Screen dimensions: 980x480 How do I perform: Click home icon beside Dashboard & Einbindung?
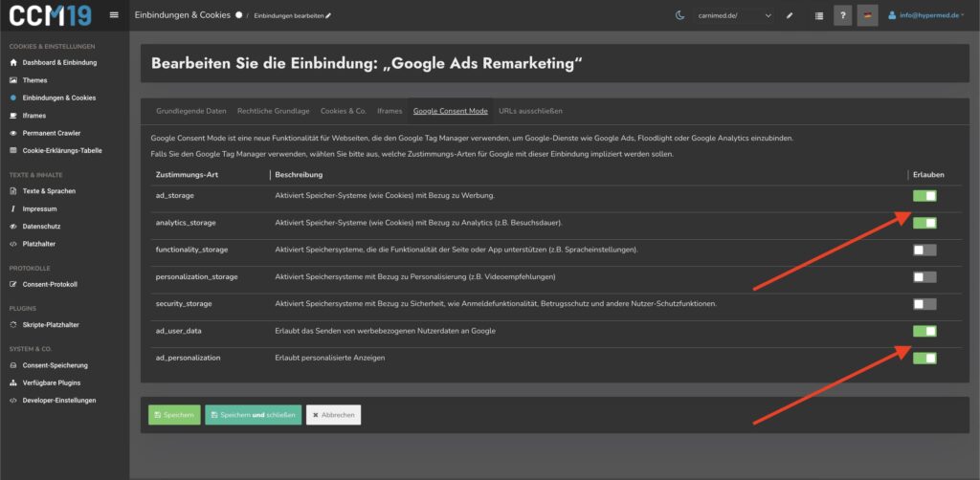point(13,62)
